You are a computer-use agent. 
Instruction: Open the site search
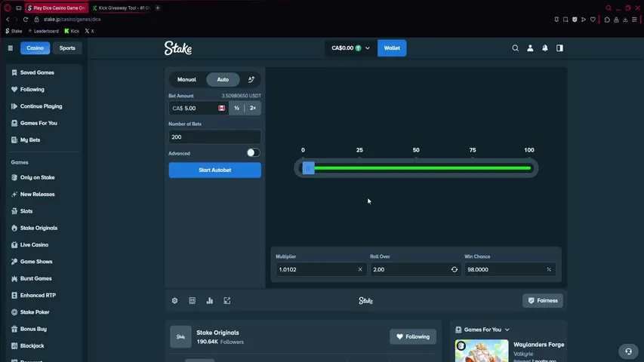pyautogui.click(x=515, y=48)
